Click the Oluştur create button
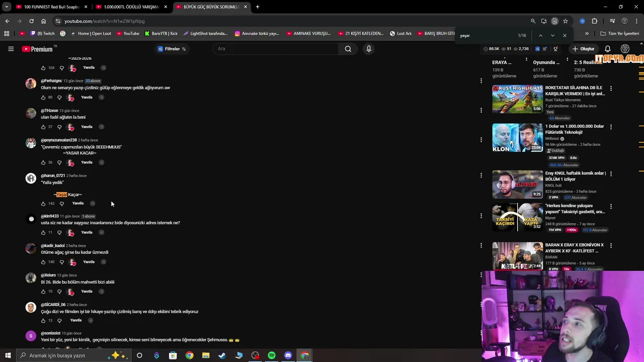The image size is (644, 362). pos(584,49)
